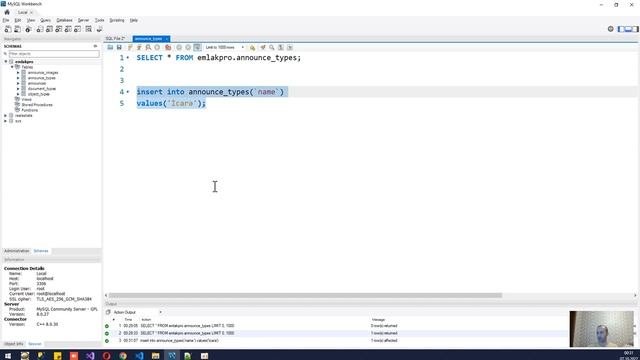640x360 pixels.
Task: Expand the object_types table node
Action: [18, 94]
